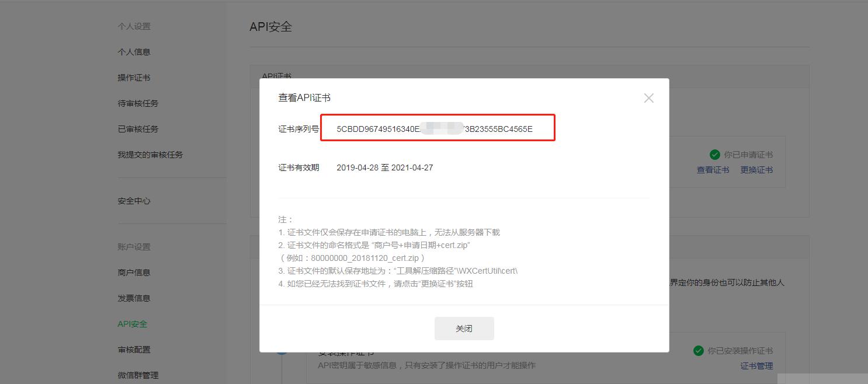Click the 关闭 button

coord(464,328)
